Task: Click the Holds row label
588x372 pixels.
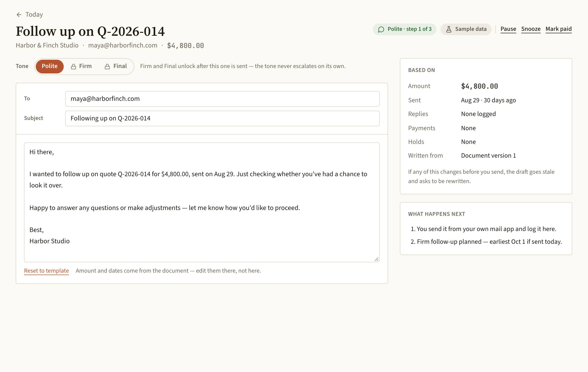Action: point(416,142)
